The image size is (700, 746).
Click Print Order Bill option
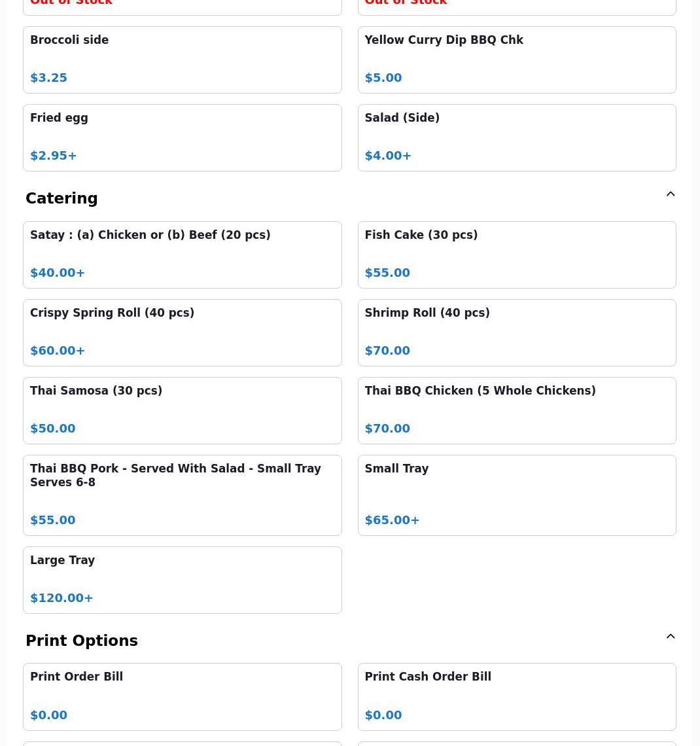183,697
